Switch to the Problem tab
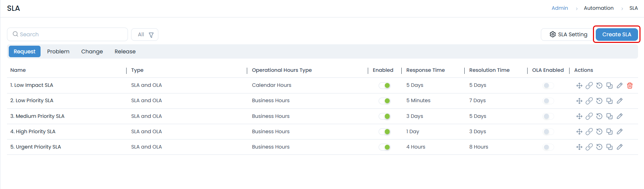Viewport: 644px width, 189px height. pyautogui.click(x=58, y=52)
